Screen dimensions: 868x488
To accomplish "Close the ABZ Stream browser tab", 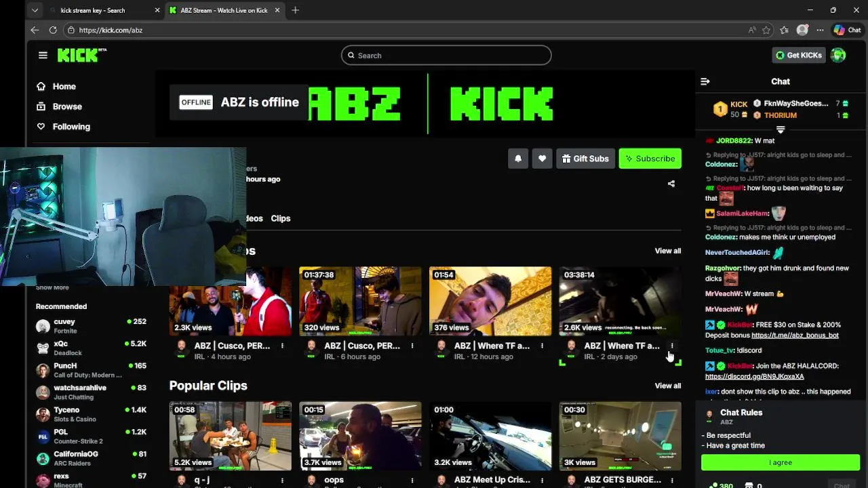I will (x=277, y=10).
